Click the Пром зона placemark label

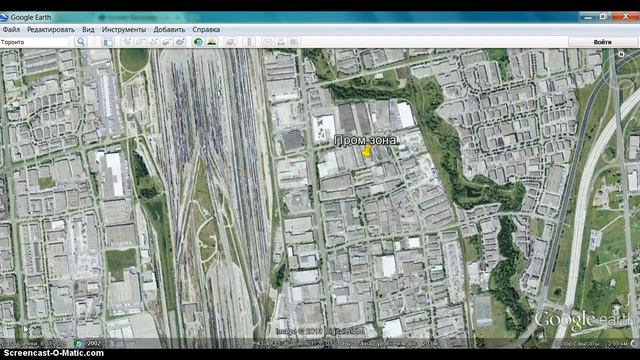(x=367, y=140)
